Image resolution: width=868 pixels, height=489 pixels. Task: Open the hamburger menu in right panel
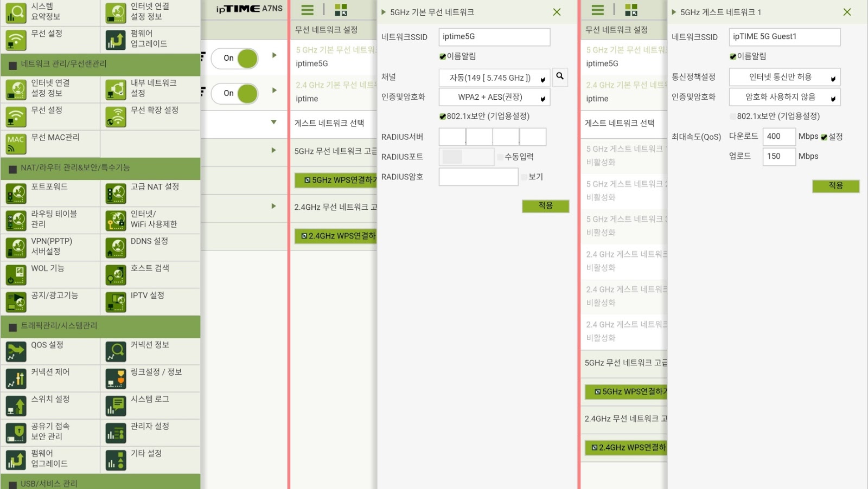[x=598, y=10]
